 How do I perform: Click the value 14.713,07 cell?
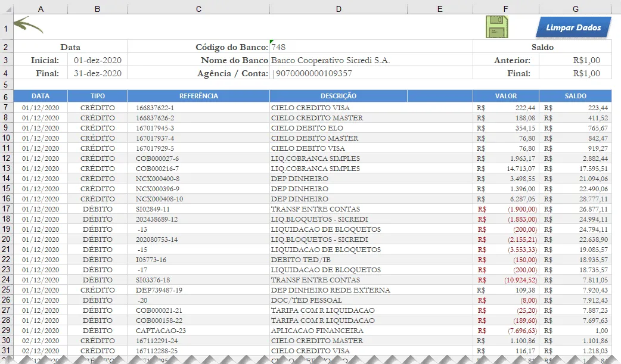pyautogui.click(x=506, y=169)
